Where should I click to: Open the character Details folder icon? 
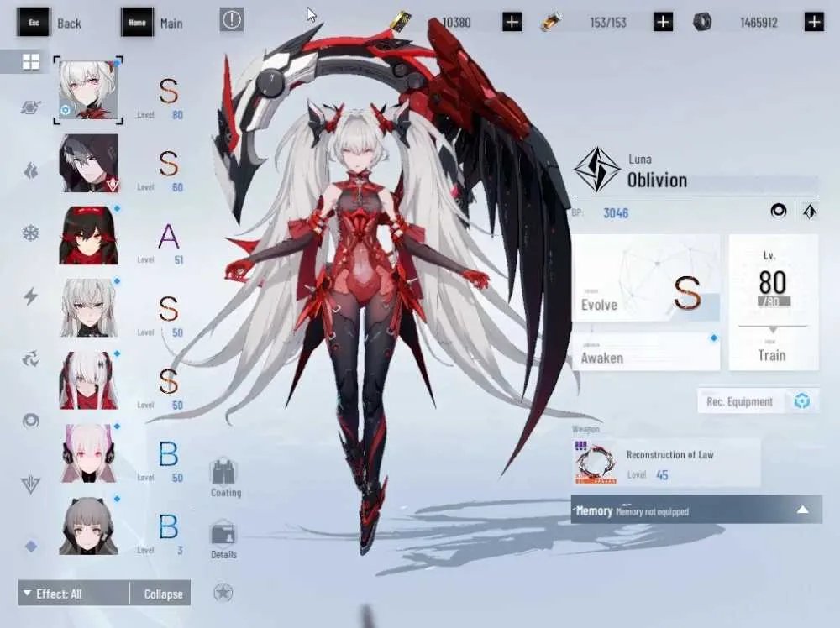[223, 540]
